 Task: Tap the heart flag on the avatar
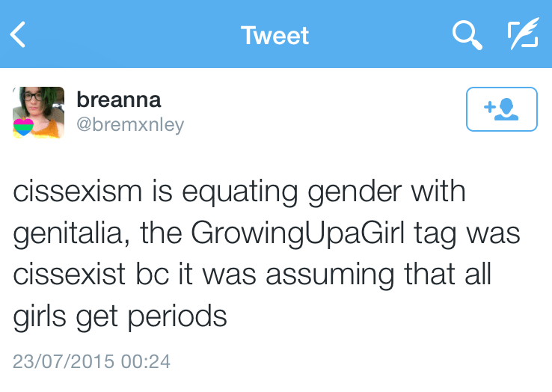[x=24, y=127]
